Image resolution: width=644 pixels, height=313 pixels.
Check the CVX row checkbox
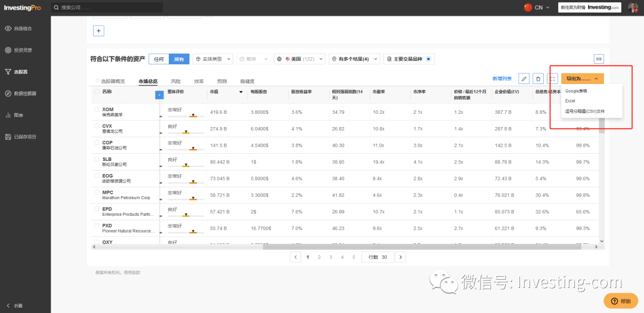point(97,126)
